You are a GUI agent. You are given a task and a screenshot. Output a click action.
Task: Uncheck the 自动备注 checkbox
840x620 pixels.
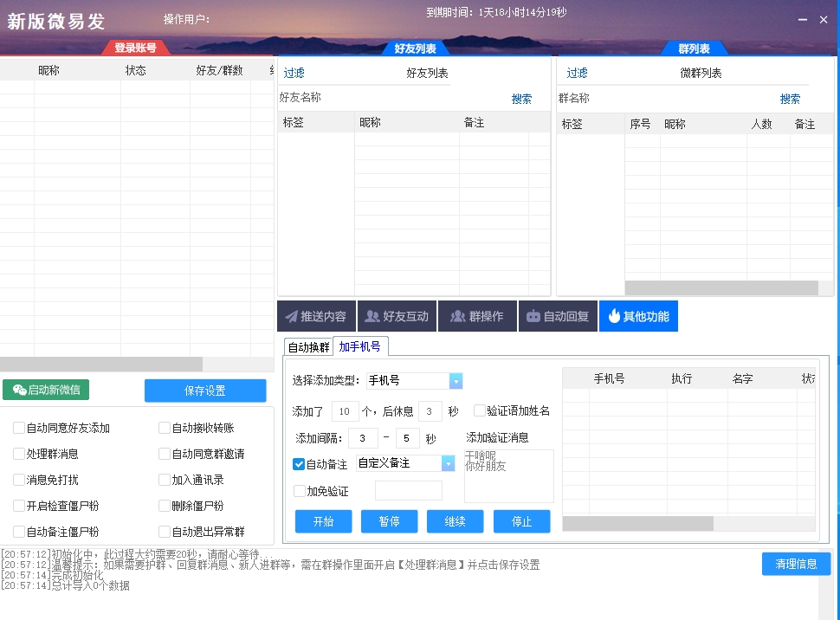tap(299, 464)
